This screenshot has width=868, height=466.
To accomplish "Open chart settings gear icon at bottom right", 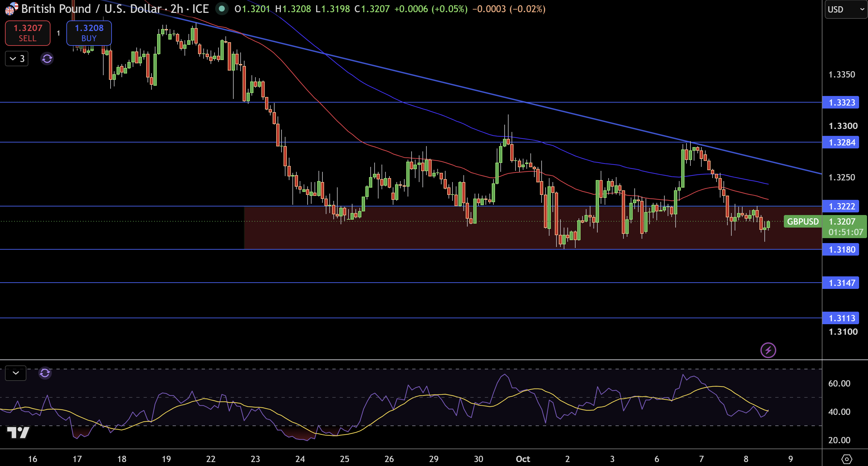I will 847,459.
